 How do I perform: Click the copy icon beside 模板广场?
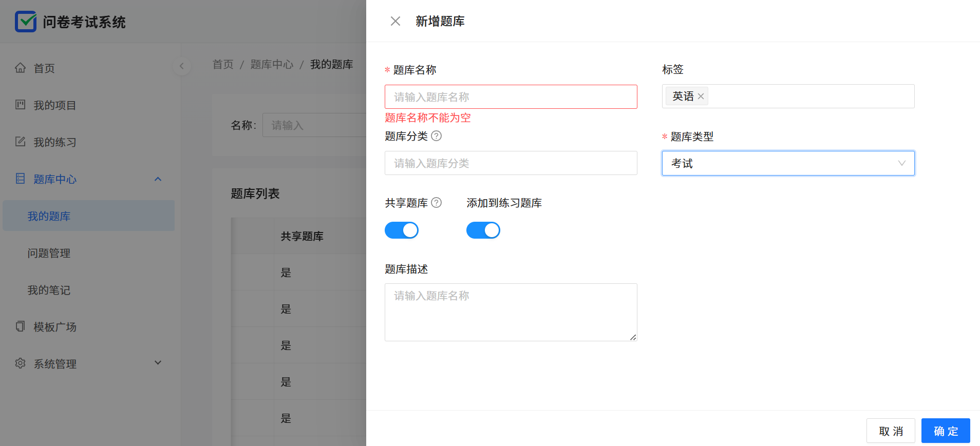(x=20, y=326)
